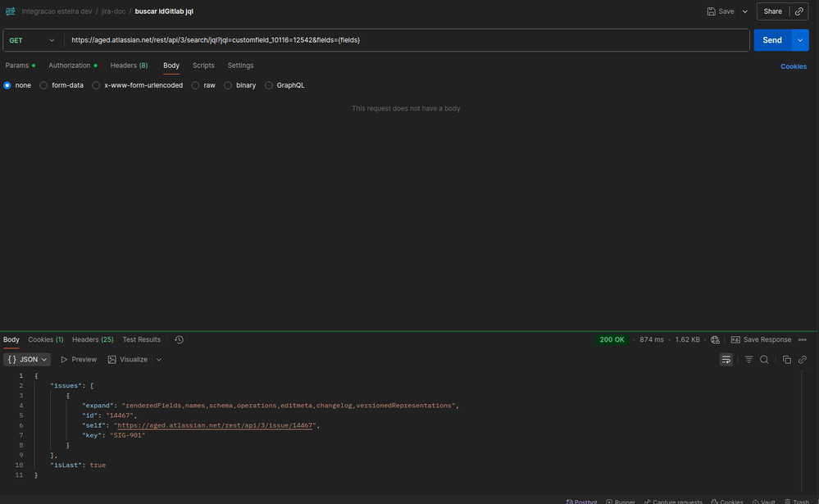Viewport: 819px width, 504px height.
Task: Open the Cookies link under Send
Action: (793, 66)
